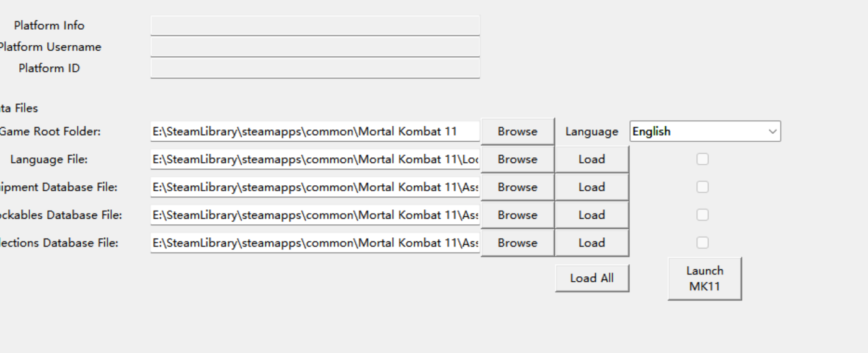Toggle the Language File checkbox

[x=702, y=159]
